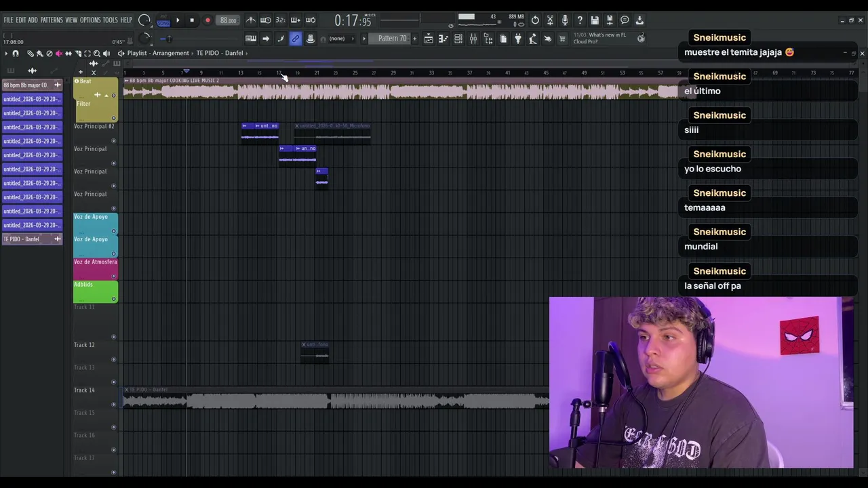Viewport: 868px width, 488px height.
Task: Open the EDIT menu
Action: (x=20, y=20)
